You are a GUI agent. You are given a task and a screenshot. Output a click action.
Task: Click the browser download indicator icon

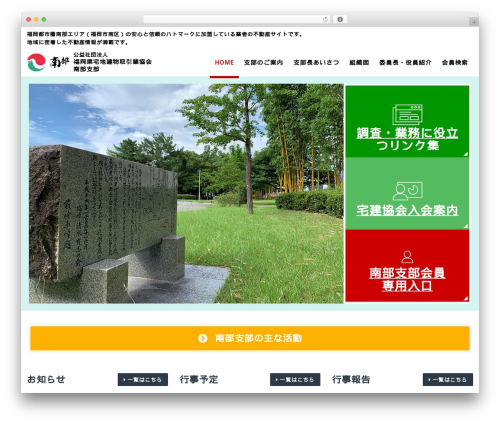[x=340, y=19]
